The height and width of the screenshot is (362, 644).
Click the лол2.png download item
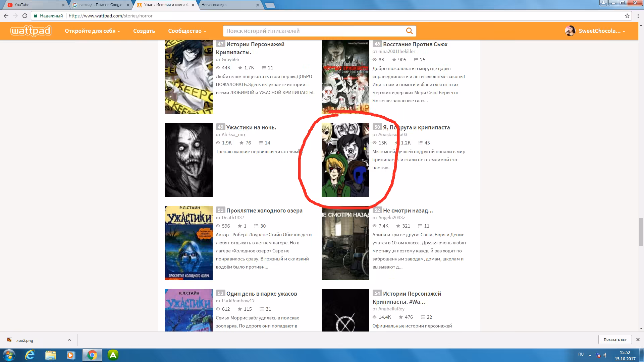point(39,340)
